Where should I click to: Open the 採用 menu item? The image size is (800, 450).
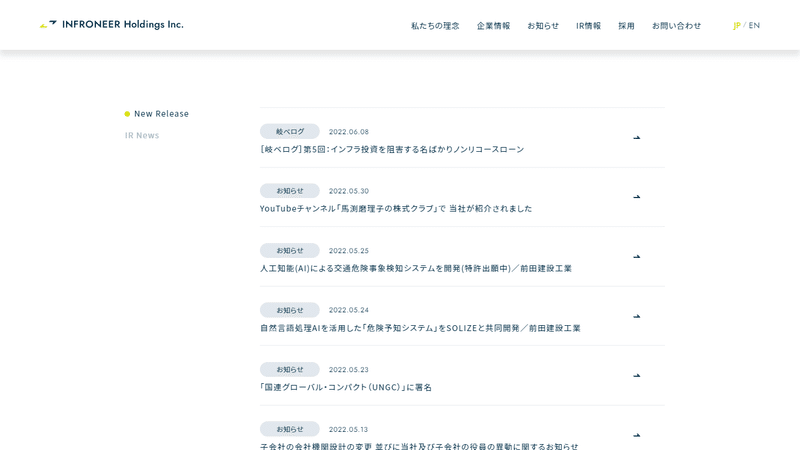click(x=626, y=26)
